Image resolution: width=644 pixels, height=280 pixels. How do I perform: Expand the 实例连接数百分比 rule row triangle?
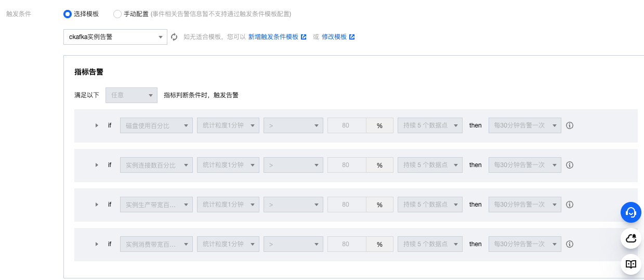click(97, 165)
